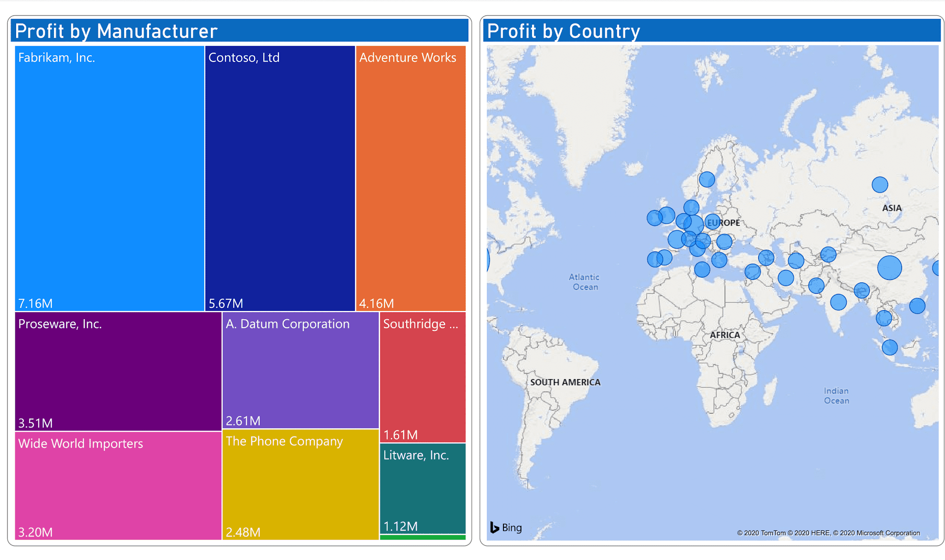Click the profit bubble over Sweden
Image resolution: width=945 pixels, height=560 pixels.
(x=707, y=179)
